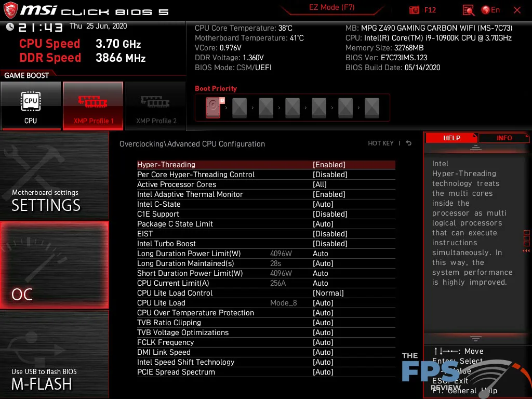Click the Overclocking\Advanced CPU Configuration breadcrumb

[192, 144]
